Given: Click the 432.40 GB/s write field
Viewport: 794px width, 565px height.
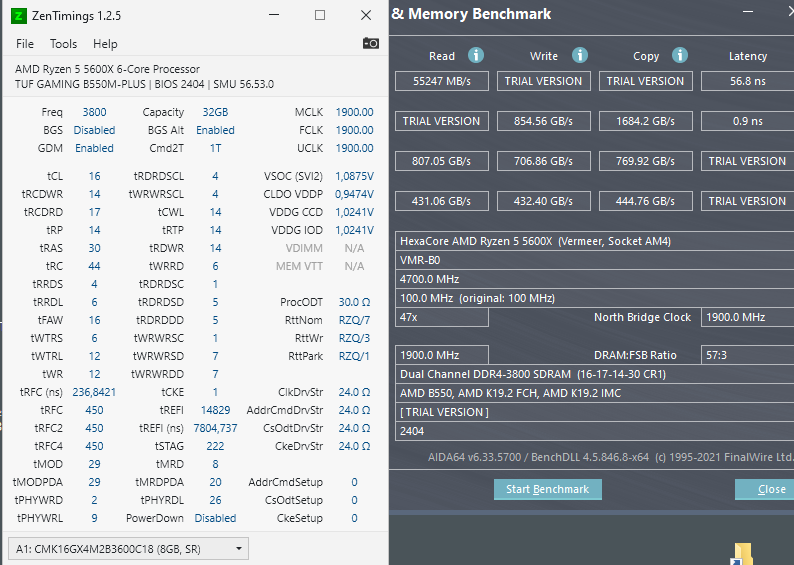Looking at the screenshot, I should point(544,201).
